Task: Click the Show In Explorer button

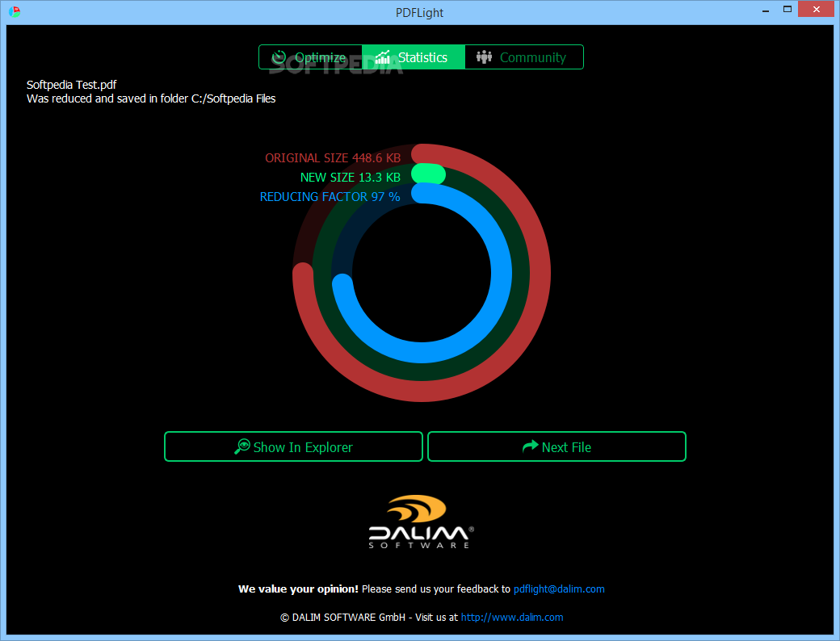Action: (x=293, y=446)
